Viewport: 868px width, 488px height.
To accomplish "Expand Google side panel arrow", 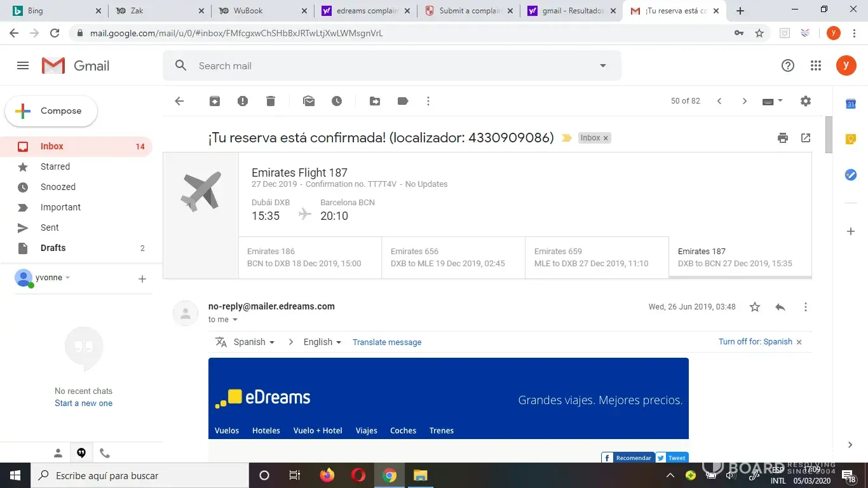I will (851, 445).
